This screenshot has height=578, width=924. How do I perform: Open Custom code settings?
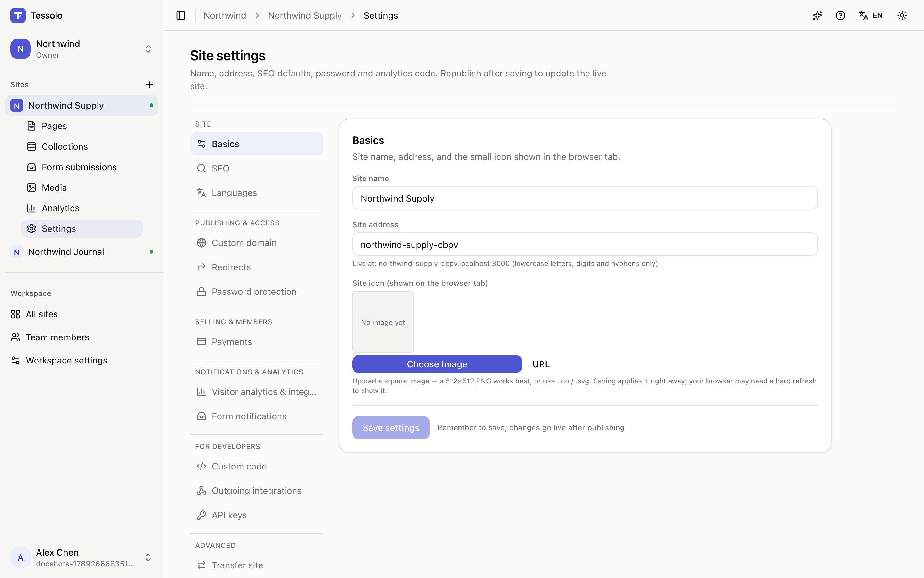coord(257,466)
